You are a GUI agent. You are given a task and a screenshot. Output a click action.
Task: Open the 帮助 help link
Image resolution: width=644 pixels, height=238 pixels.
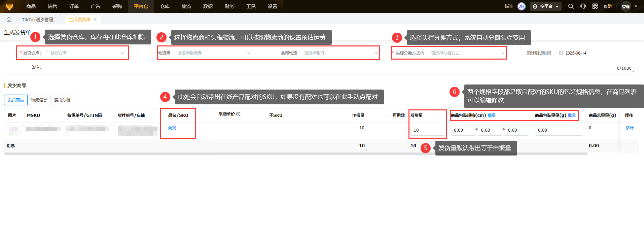(x=608, y=6)
